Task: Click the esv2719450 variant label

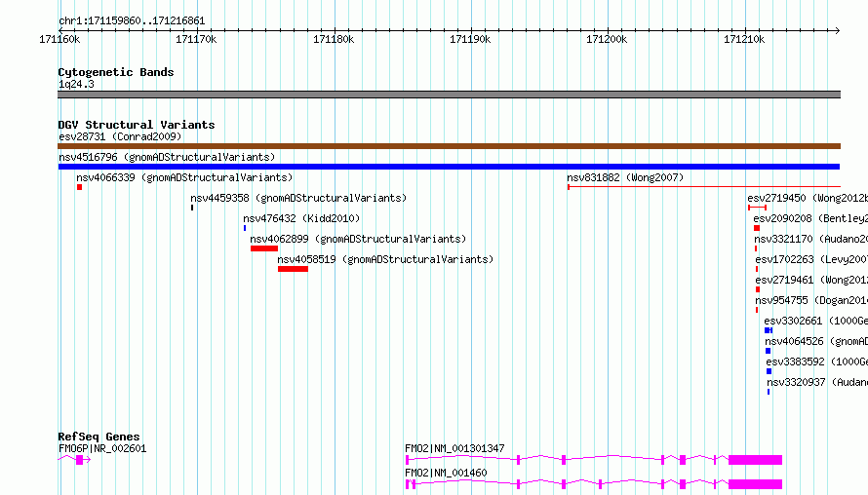Action: pos(808,198)
